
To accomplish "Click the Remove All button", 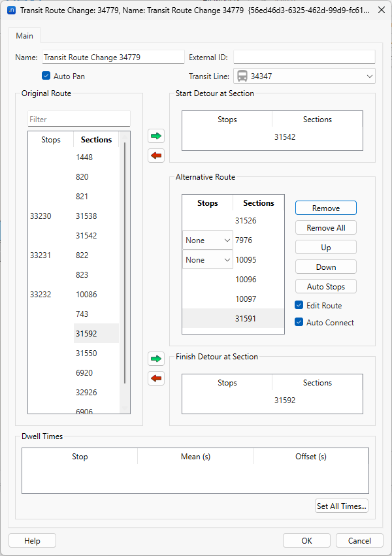I will point(326,227).
